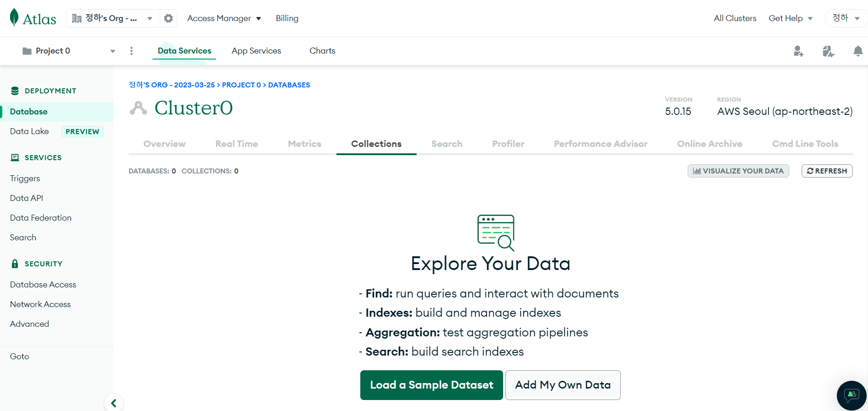Open the organization selector dropdown
The image size is (868, 411).
click(x=113, y=18)
